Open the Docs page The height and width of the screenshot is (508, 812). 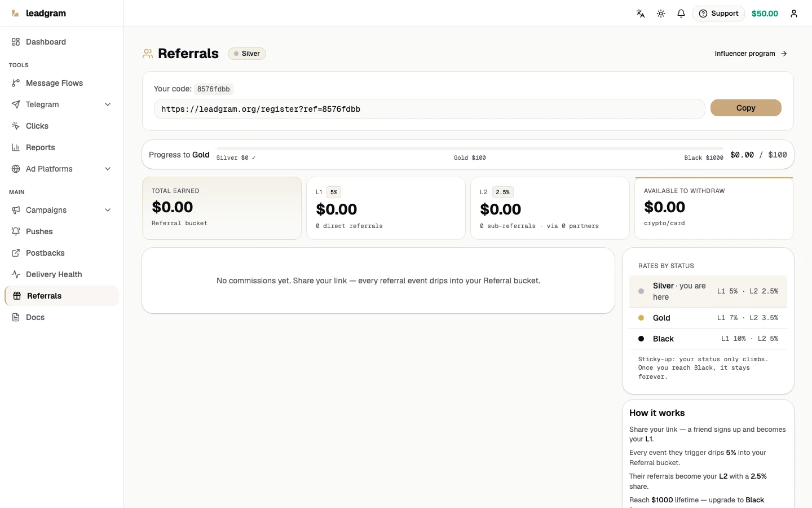[61, 317]
